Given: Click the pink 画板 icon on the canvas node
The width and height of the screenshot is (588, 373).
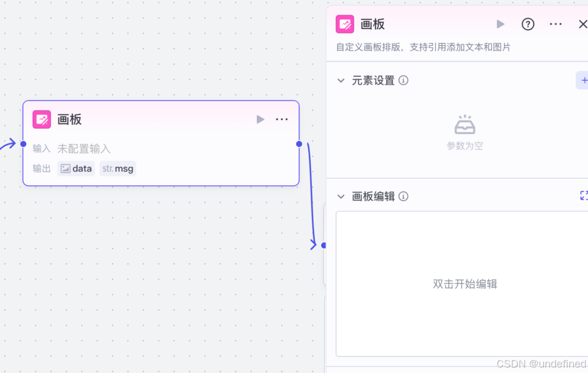Looking at the screenshot, I should 41,120.
